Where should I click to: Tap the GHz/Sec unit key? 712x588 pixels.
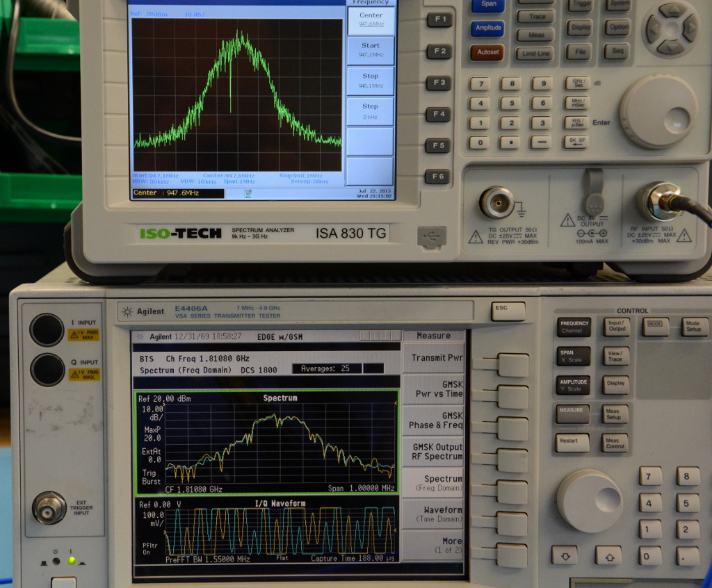578,83
